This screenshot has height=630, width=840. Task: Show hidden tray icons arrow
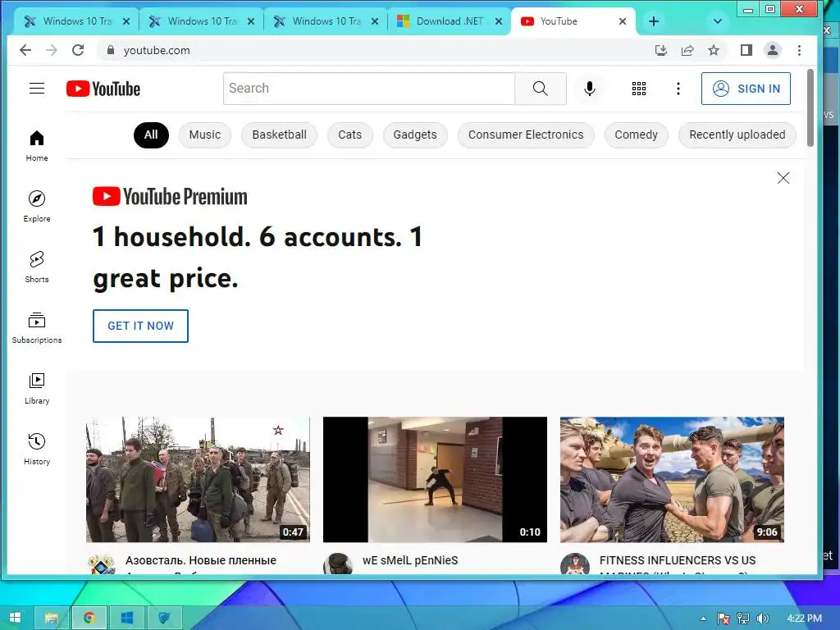tap(703, 619)
